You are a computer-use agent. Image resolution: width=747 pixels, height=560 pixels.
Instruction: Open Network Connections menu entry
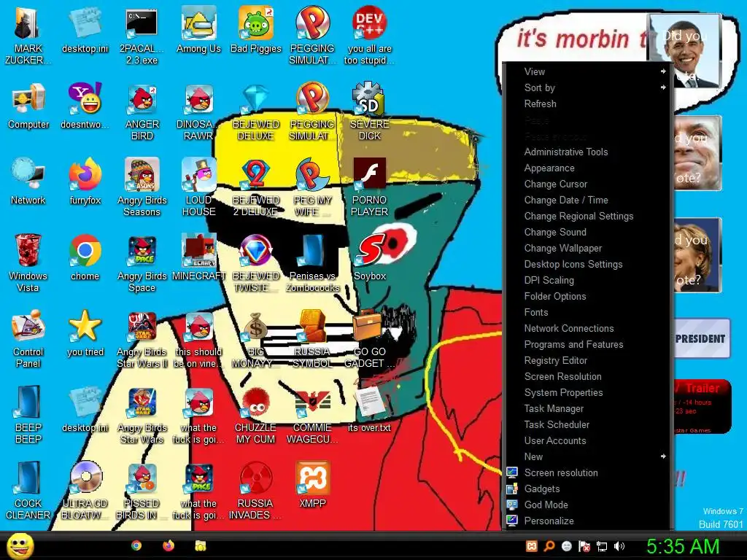pos(589,328)
